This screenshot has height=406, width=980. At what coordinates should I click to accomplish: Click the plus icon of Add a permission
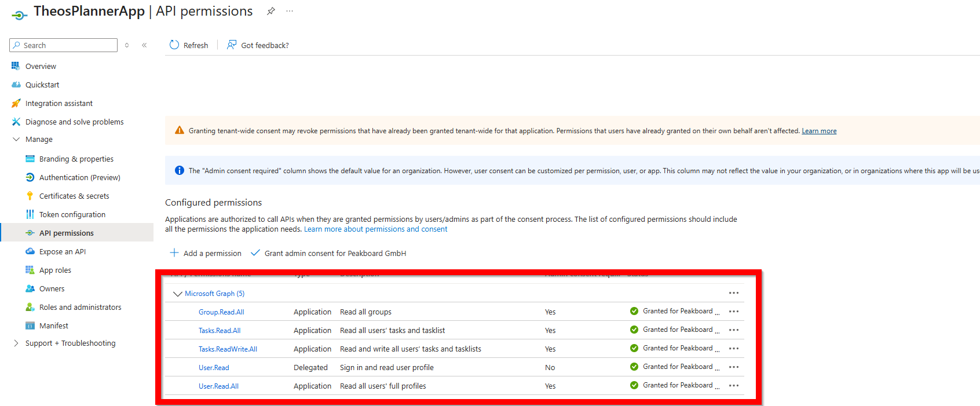coord(174,253)
